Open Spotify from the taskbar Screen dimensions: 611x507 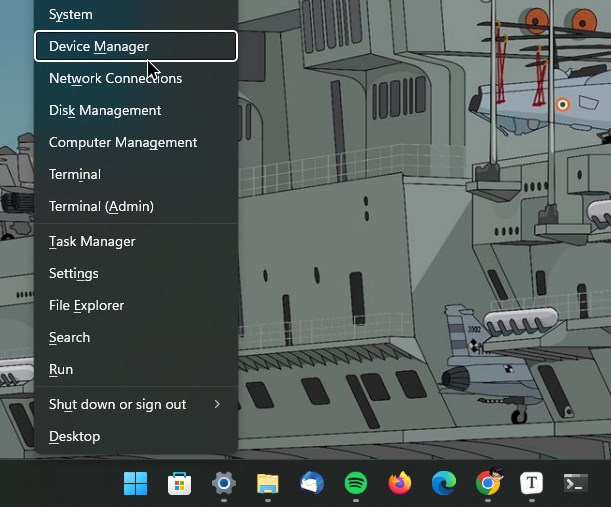tap(356, 483)
